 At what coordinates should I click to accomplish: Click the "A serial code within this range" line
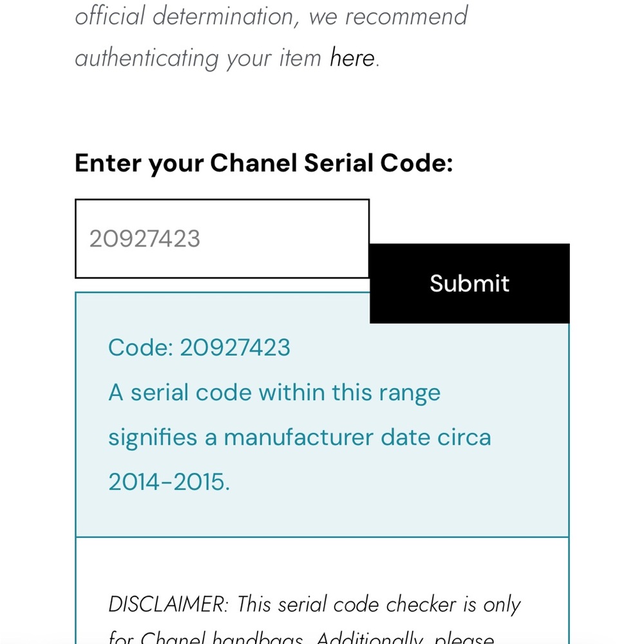click(x=274, y=393)
